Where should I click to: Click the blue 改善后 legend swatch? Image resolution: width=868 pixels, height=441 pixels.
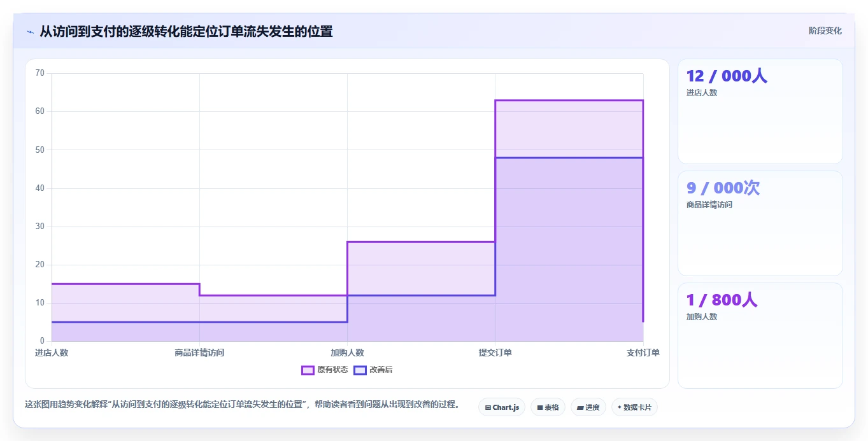coord(360,370)
